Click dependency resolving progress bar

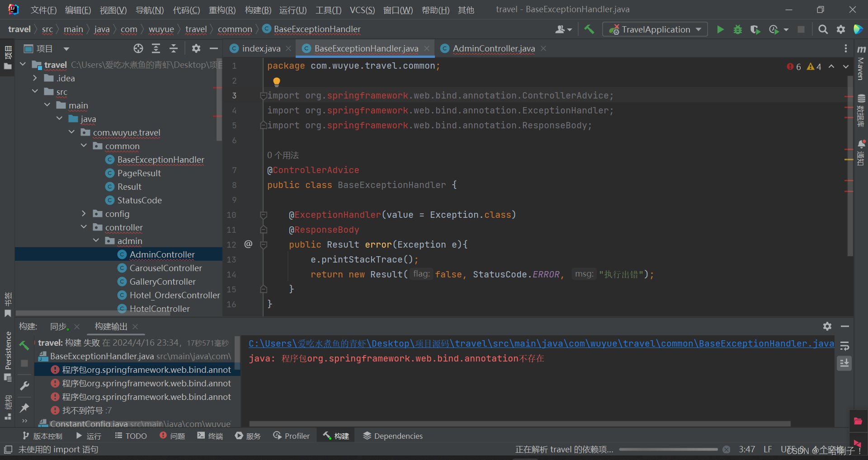pyautogui.click(x=668, y=450)
